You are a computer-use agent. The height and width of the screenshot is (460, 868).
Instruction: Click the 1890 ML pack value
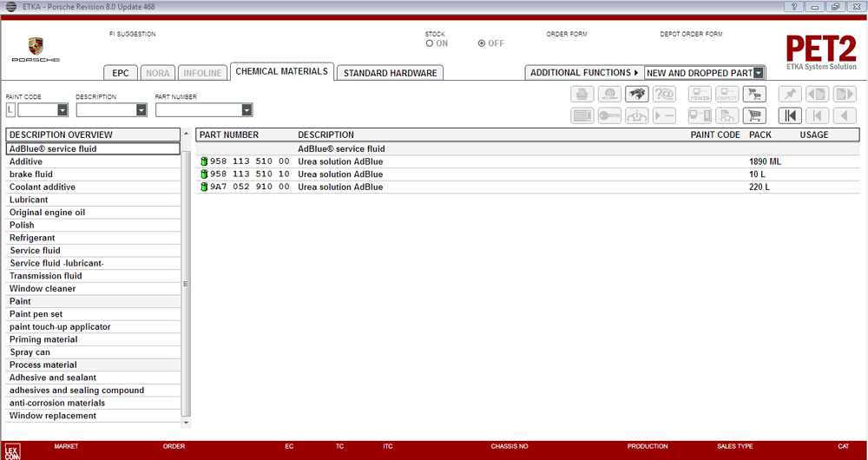765,161
